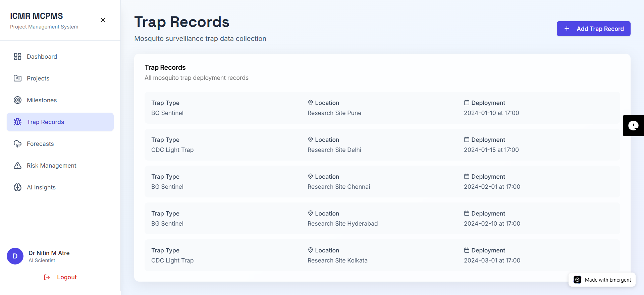Click the Projects folder icon
This screenshot has width=644, height=295.
[x=17, y=78]
